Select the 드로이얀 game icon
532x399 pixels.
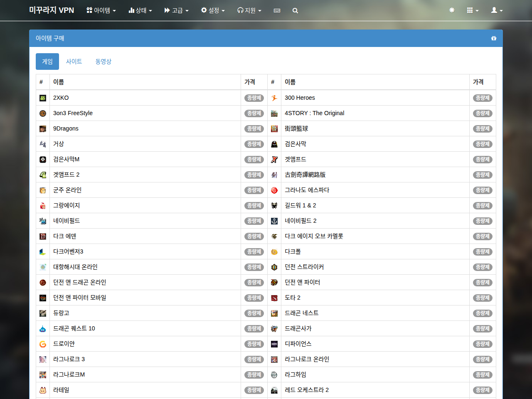(x=43, y=344)
